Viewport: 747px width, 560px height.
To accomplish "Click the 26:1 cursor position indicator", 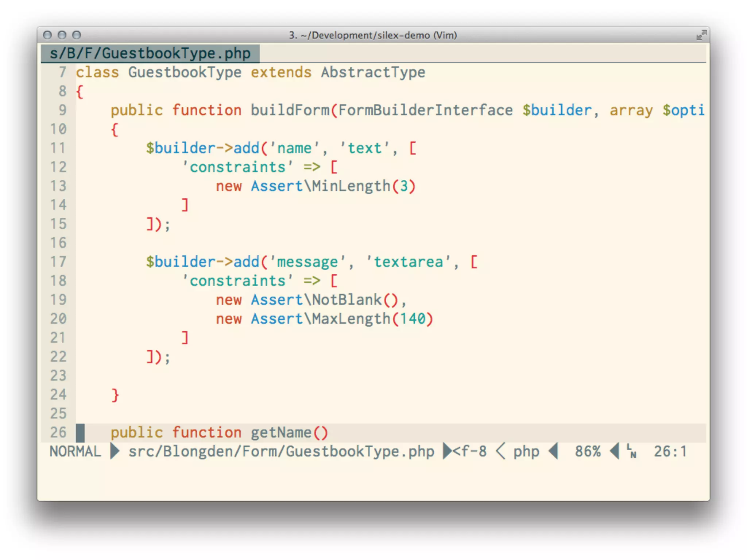I will pos(670,451).
